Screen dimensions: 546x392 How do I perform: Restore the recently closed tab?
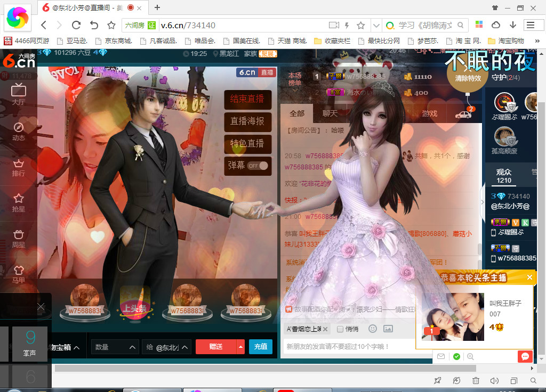pyautogui.click(x=94, y=25)
